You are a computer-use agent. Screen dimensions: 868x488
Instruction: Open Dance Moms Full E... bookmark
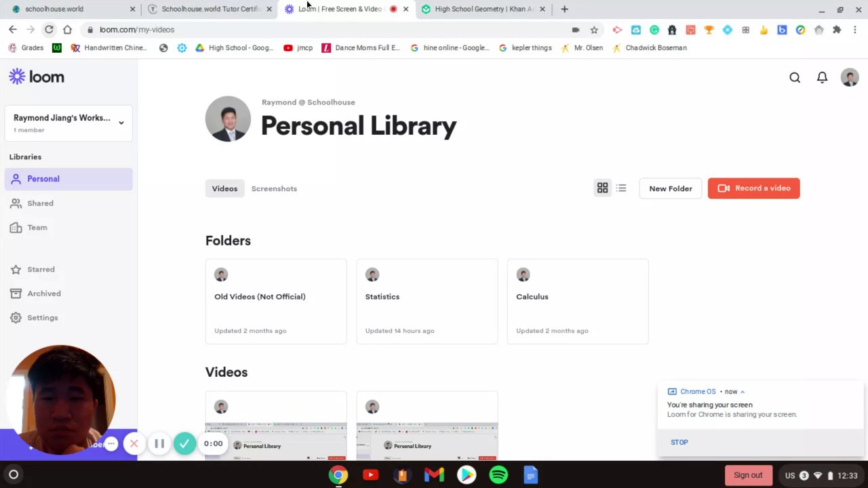pyautogui.click(x=361, y=48)
